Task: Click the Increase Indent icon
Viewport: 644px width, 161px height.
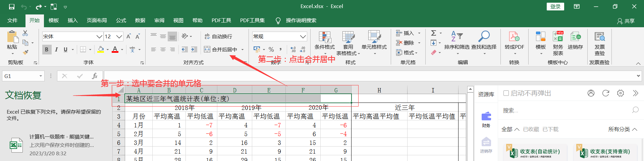Action: point(194,49)
